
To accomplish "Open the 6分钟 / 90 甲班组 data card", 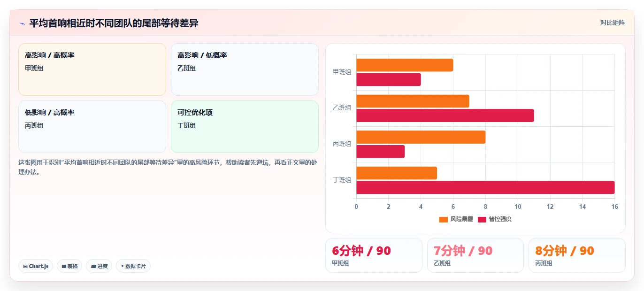I will coord(374,255).
